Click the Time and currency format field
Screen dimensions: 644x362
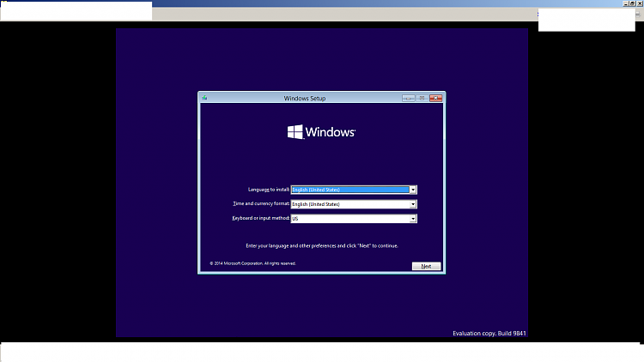point(354,204)
